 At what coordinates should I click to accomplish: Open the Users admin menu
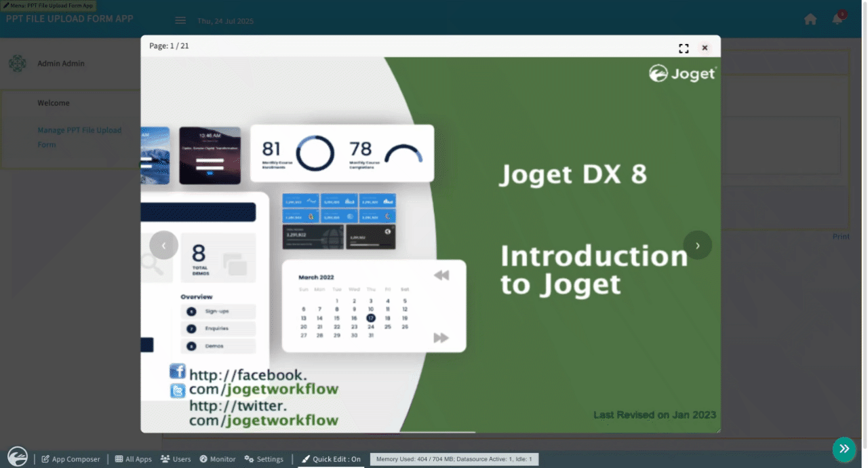tap(176, 459)
